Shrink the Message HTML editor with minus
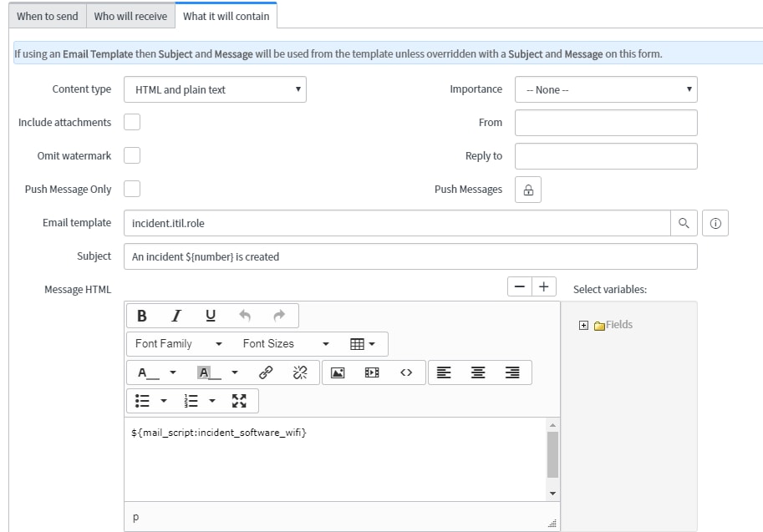This screenshot has width=763, height=532. click(520, 286)
